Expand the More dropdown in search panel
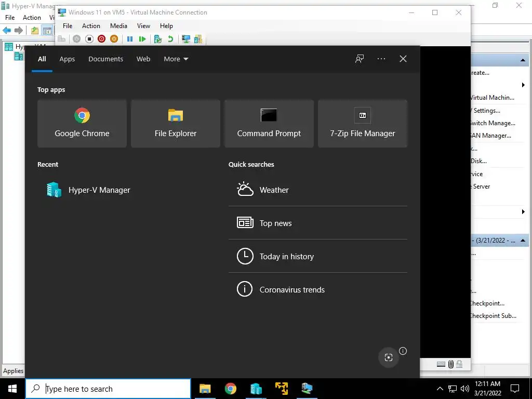The height and width of the screenshot is (399, 532). (176, 59)
